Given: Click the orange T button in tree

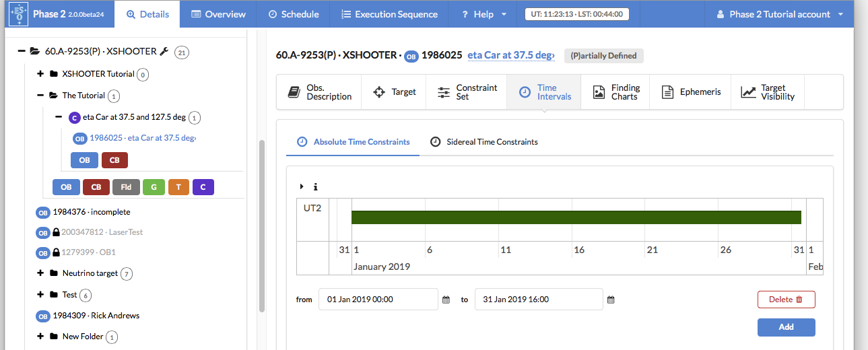Looking at the screenshot, I should pos(178,187).
